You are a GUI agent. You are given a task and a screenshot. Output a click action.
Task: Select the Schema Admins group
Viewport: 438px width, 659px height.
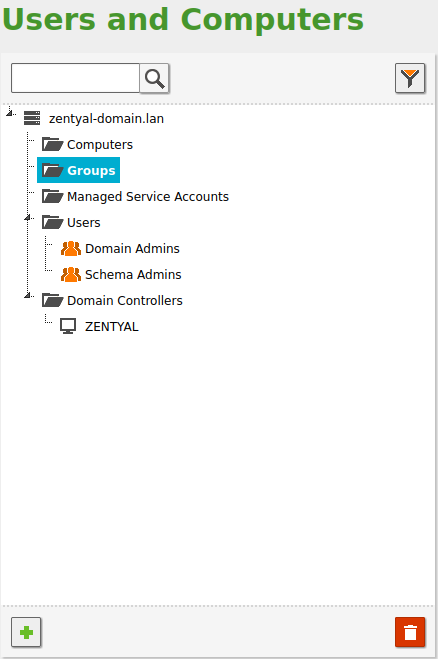pyautogui.click(x=133, y=274)
